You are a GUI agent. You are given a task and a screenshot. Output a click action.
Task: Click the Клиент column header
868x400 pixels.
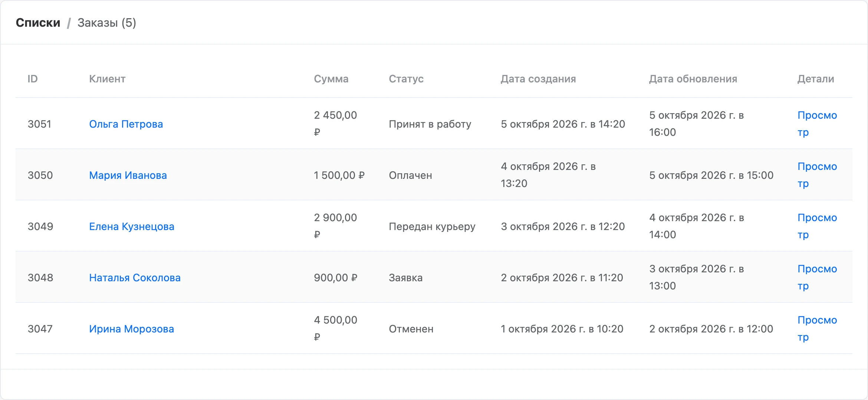(107, 79)
